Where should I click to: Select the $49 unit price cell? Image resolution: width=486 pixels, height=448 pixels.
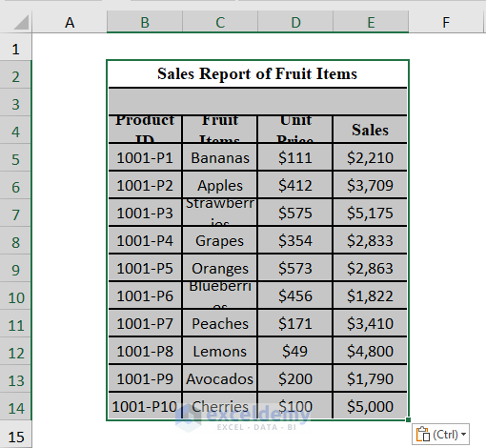click(295, 351)
